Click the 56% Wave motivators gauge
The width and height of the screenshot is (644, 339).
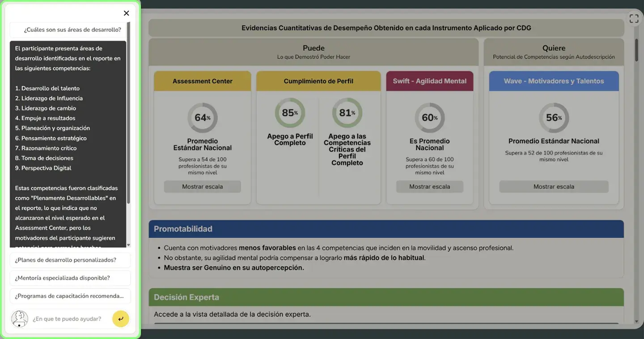click(x=554, y=118)
